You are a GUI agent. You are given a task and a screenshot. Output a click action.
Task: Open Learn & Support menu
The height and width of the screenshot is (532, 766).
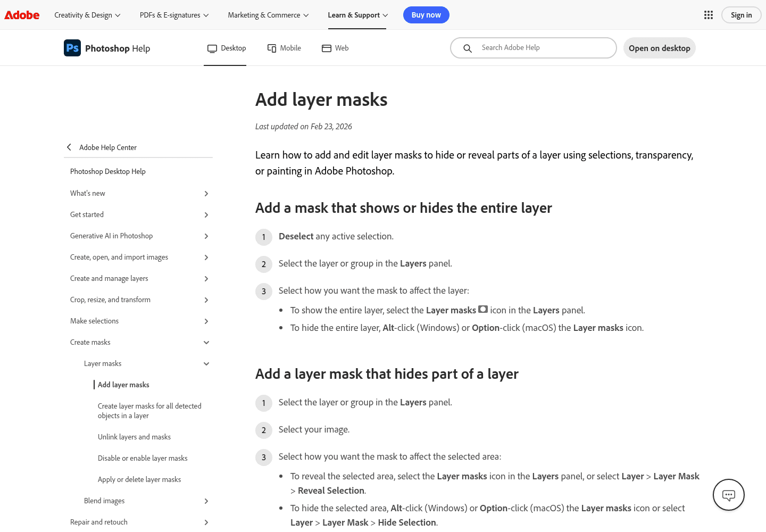358,15
